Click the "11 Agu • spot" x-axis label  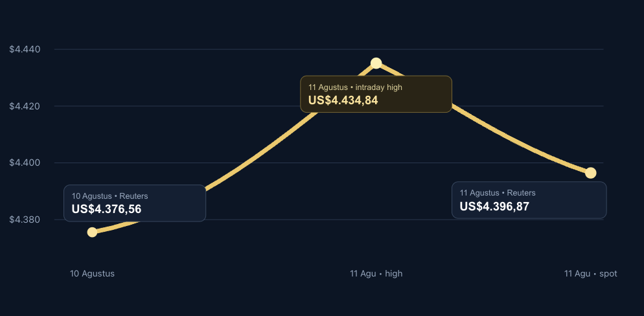(591, 274)
